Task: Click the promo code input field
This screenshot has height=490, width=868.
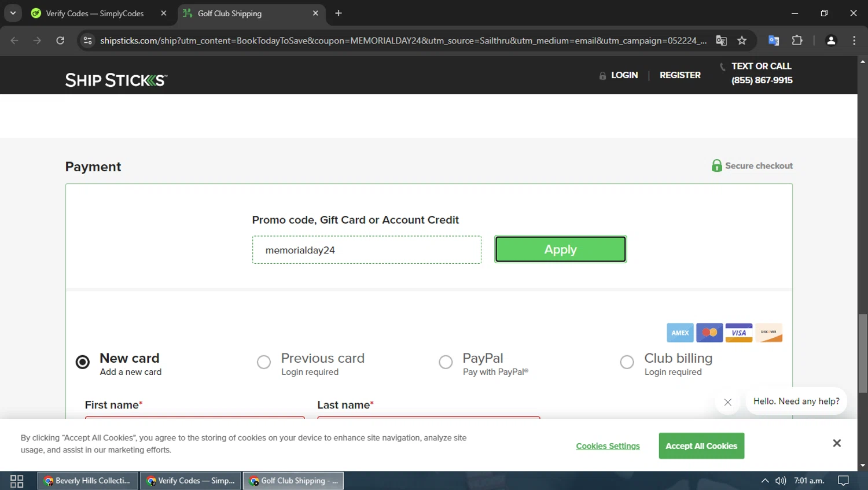Action: pos(366,250)
